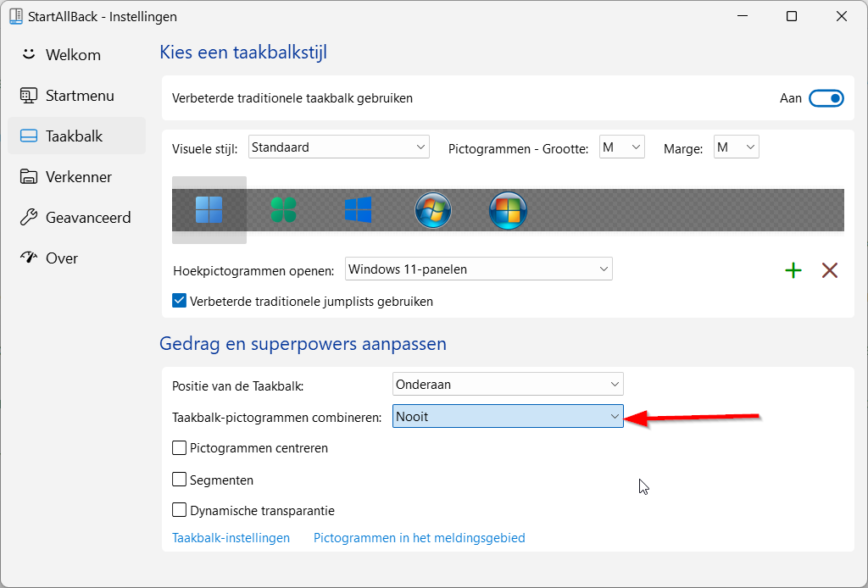The image size is (868, 588).
Task: Toggle the 'Verbeterde traditionele taakbalk' switch
Action: [826, 98]
